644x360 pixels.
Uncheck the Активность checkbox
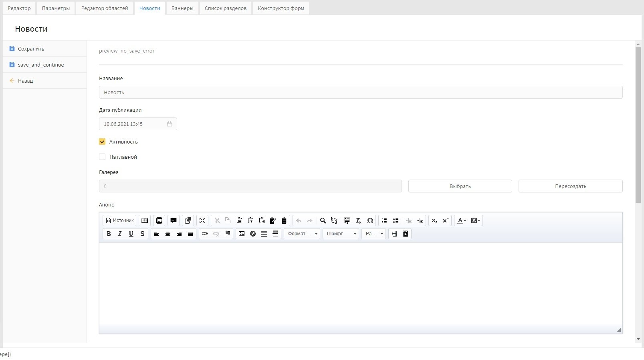pyautogui.click(x=102, y=142)
